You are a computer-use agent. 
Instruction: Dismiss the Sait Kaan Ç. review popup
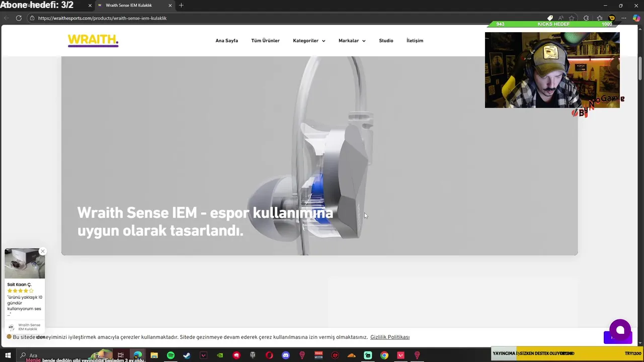pyautogui.click(x=43, y=251)
